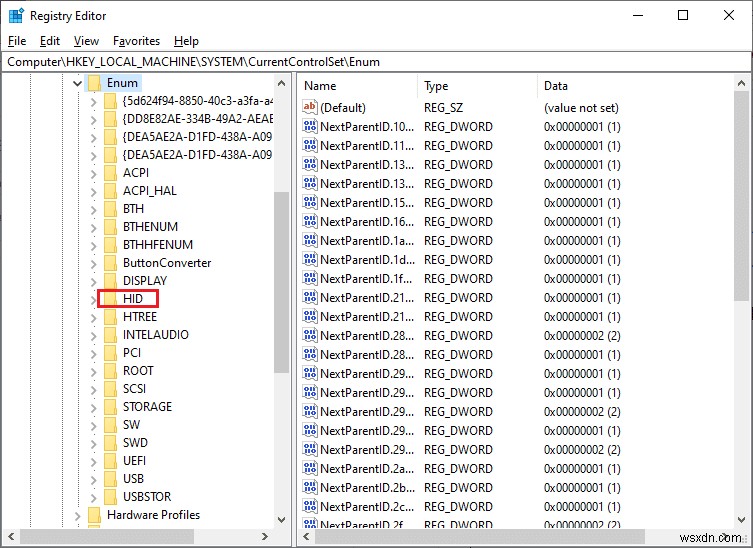Expand the PCI key
Screen dimensions: 753x548
point(93,353)
